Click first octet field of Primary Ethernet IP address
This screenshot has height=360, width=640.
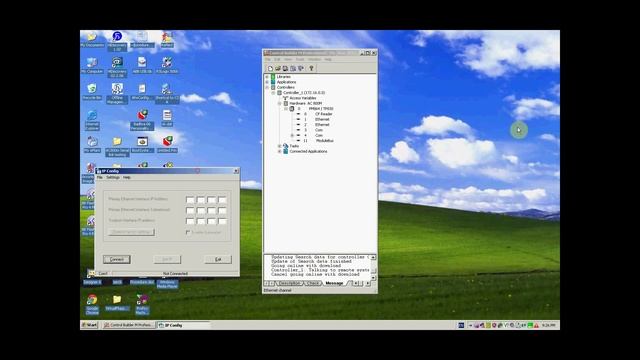tap(190, 200)
